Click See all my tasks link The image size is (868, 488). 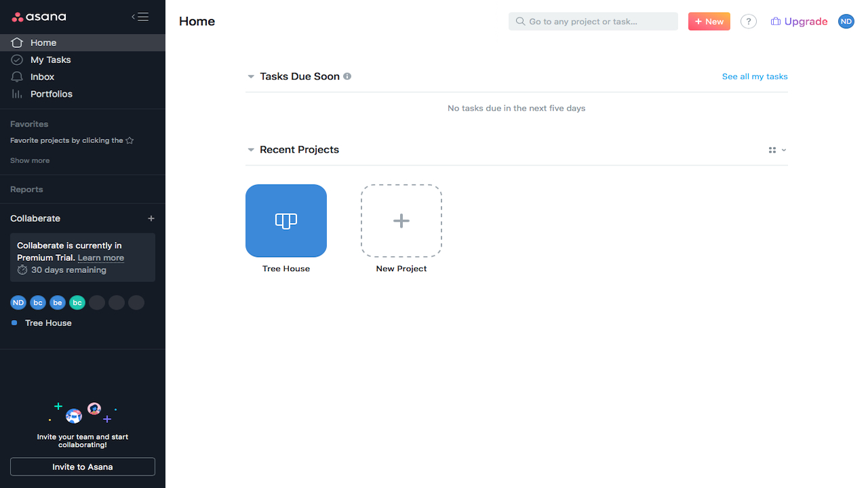(755, 77)
